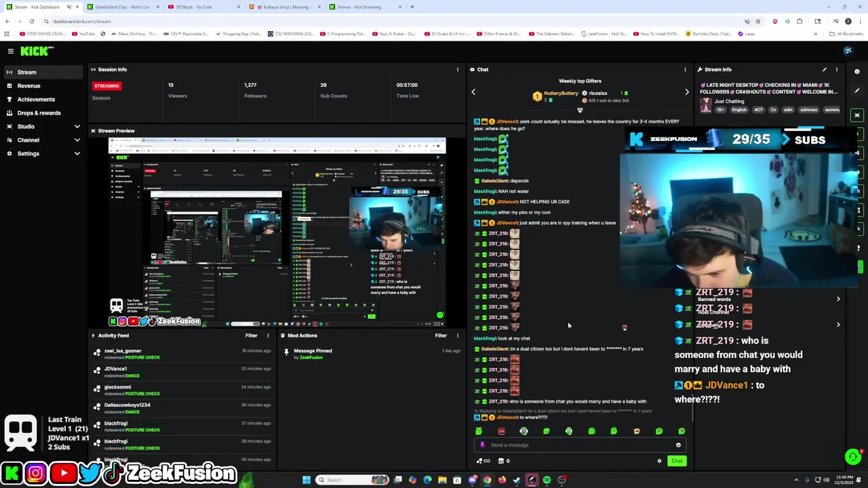868x488 pixels.
Task: Open Steam from the taskbar
Action: 517,480
